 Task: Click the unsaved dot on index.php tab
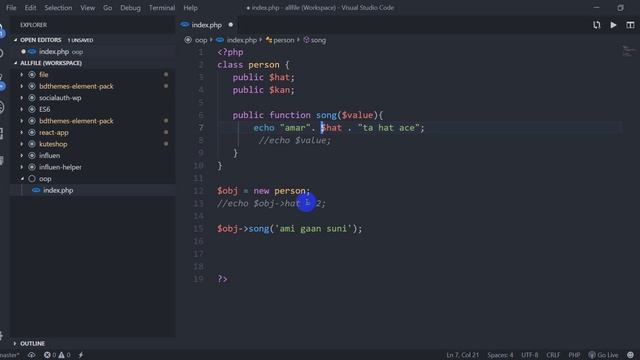click(231, 25)
